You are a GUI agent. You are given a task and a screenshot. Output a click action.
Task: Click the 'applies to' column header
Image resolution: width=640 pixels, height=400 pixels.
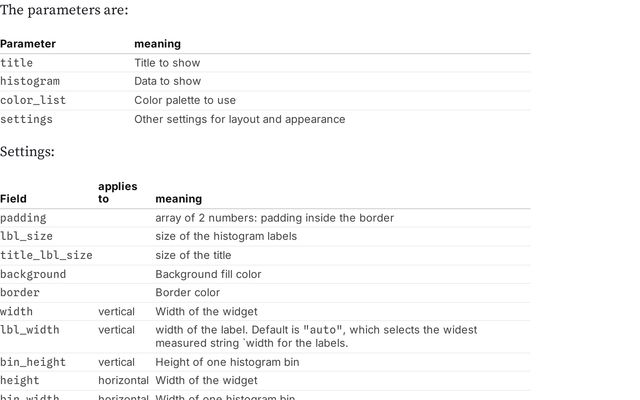(x=118, y=192)
